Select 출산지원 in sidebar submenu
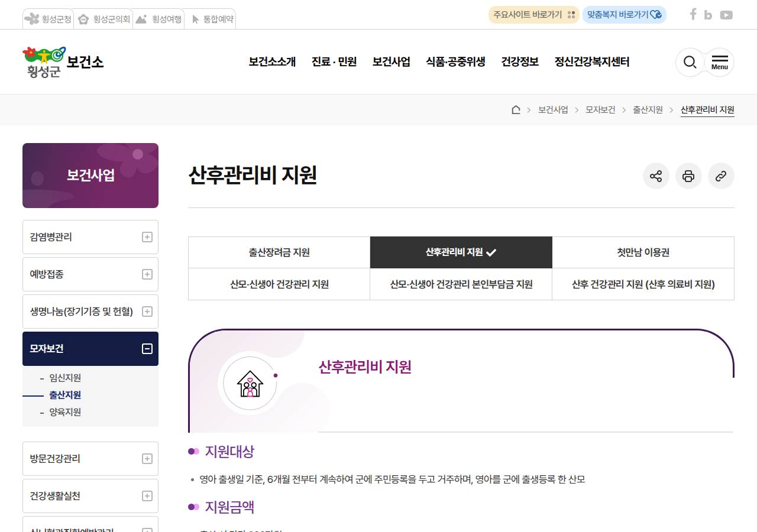 (65, 395)
